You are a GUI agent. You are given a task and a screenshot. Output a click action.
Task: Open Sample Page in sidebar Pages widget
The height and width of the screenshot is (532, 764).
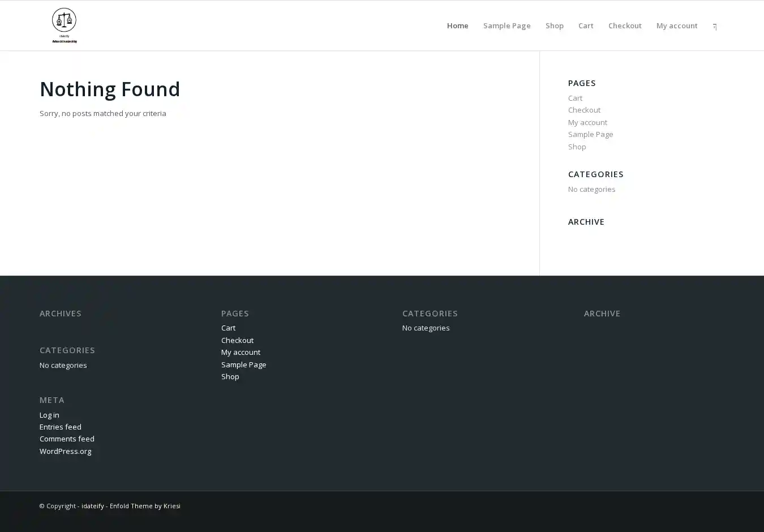pos(590,134)
